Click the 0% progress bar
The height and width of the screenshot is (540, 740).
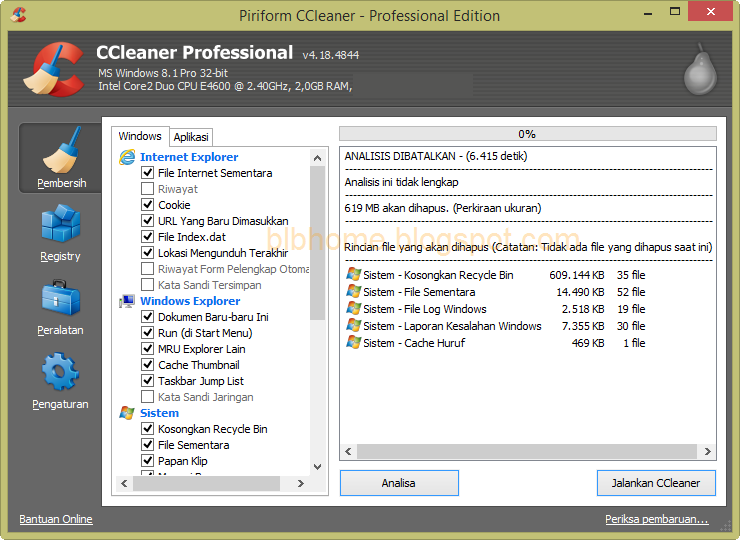(528, 134)
